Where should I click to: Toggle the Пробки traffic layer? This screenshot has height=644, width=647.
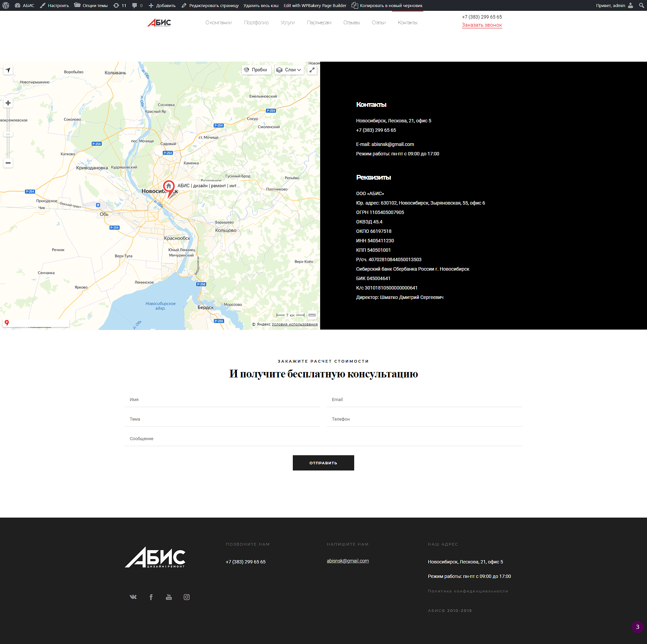click(256, 70)
